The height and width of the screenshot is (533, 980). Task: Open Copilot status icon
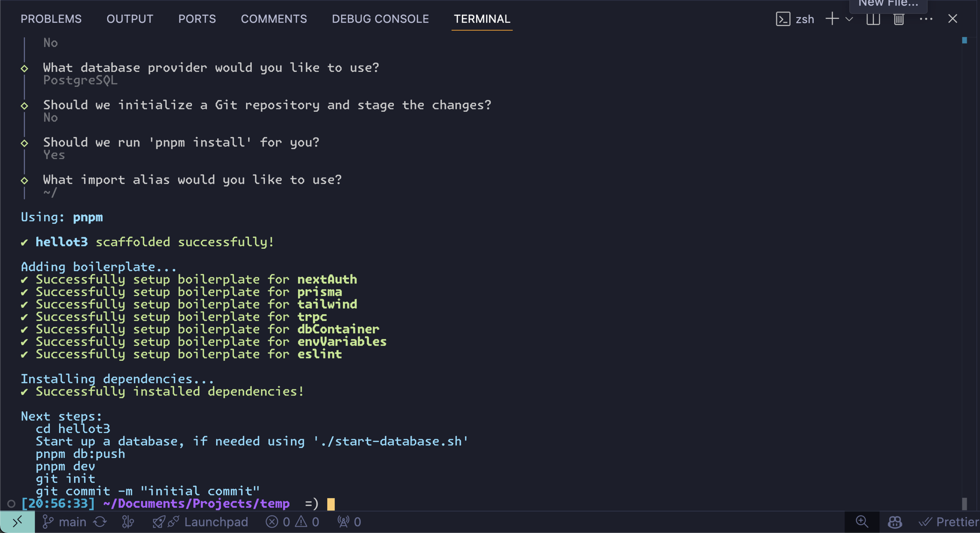point(895,522)
